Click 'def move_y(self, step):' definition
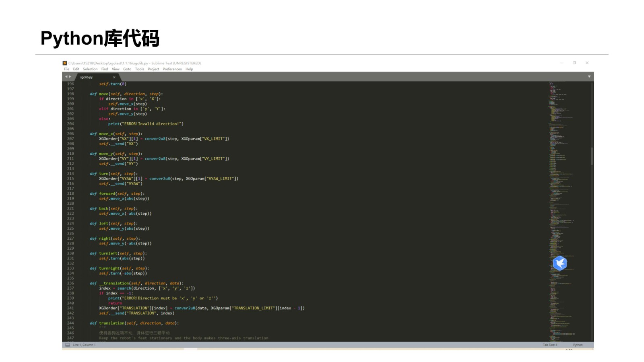 coord(116,154)
